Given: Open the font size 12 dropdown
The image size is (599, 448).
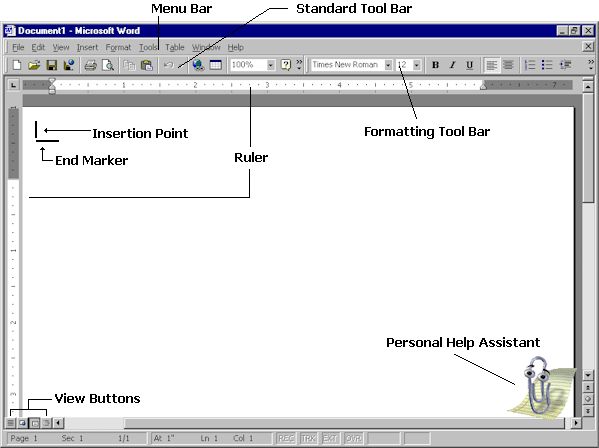Looking at the screenshot, I should pyautogui.click(x=417, y=65).
